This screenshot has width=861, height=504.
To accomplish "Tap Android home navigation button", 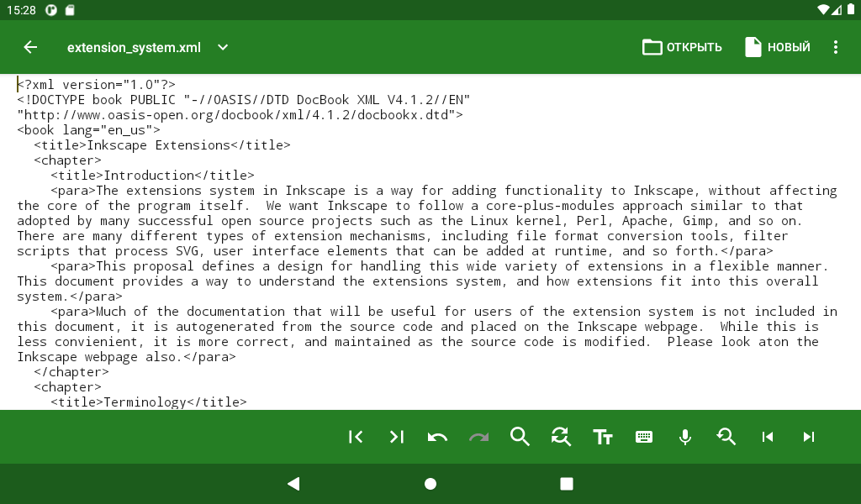I will [x=430, y=484].
